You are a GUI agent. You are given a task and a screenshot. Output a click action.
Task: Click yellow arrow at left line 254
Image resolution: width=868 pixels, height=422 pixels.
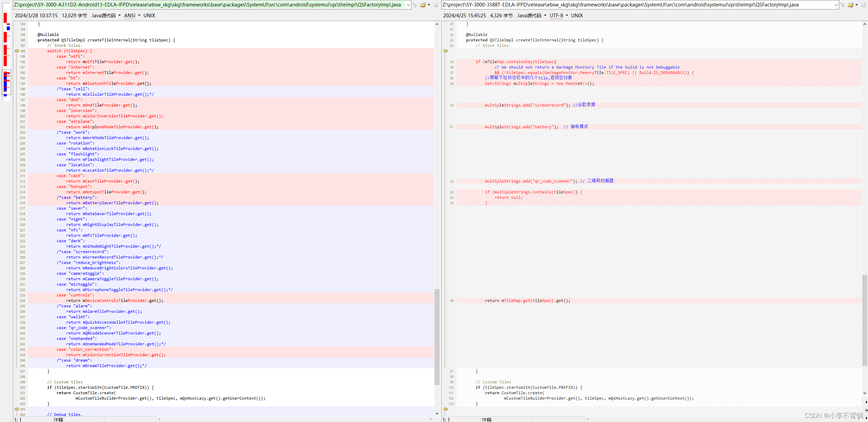[17, 409]
